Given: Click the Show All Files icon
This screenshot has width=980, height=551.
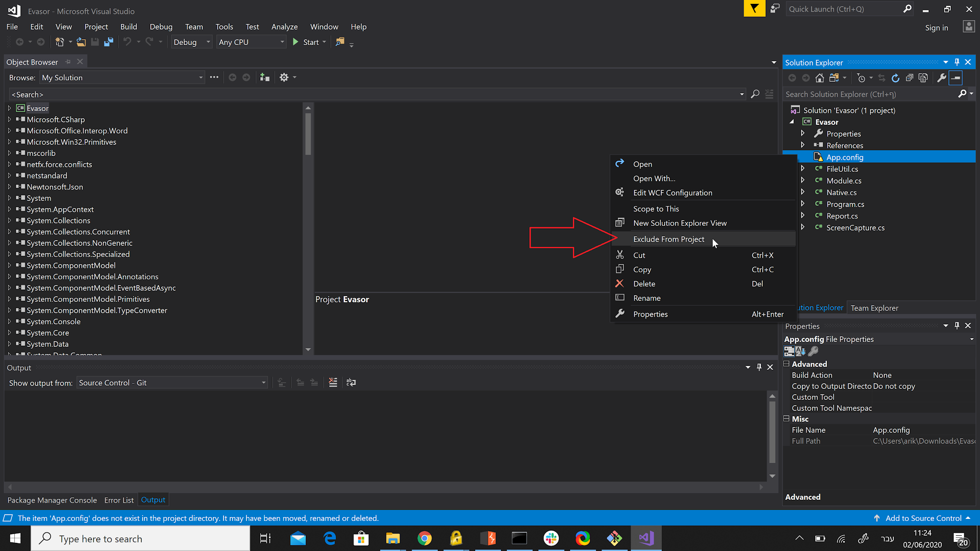Looking at the screenshot, I should click(923, 78).
